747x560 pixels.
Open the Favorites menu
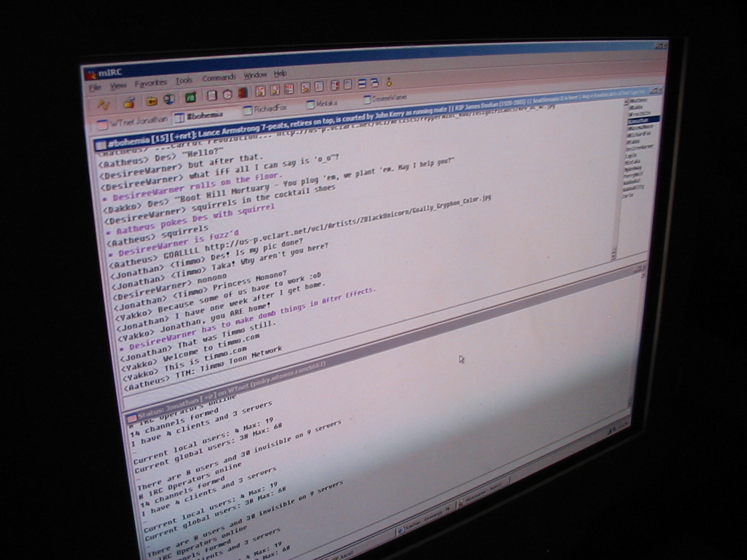[151, 83]
